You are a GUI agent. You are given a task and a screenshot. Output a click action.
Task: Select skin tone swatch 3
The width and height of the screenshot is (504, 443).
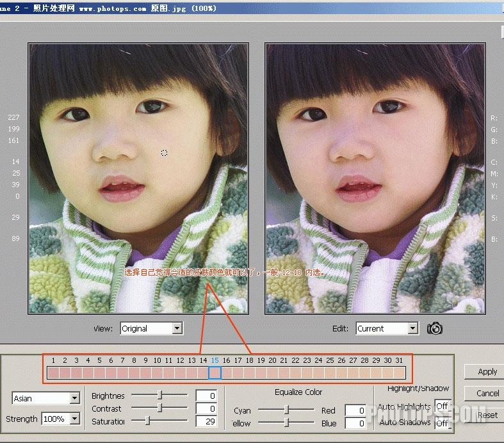pos(76,373)
